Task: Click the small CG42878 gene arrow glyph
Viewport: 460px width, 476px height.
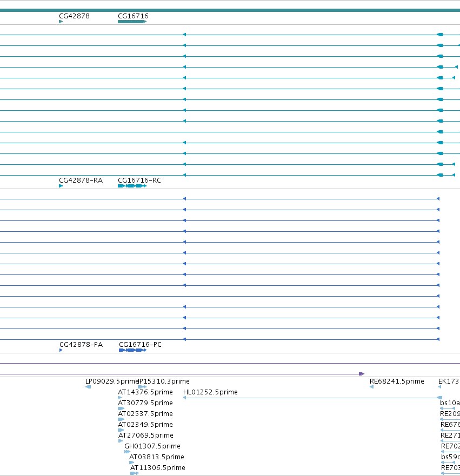Action: (x=61, y=22)
